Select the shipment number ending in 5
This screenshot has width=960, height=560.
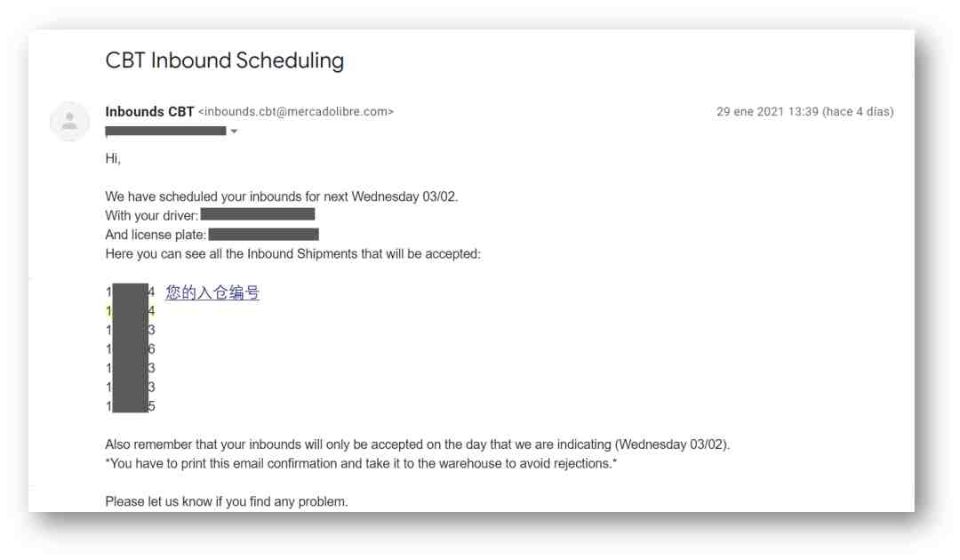coord(131,405)
